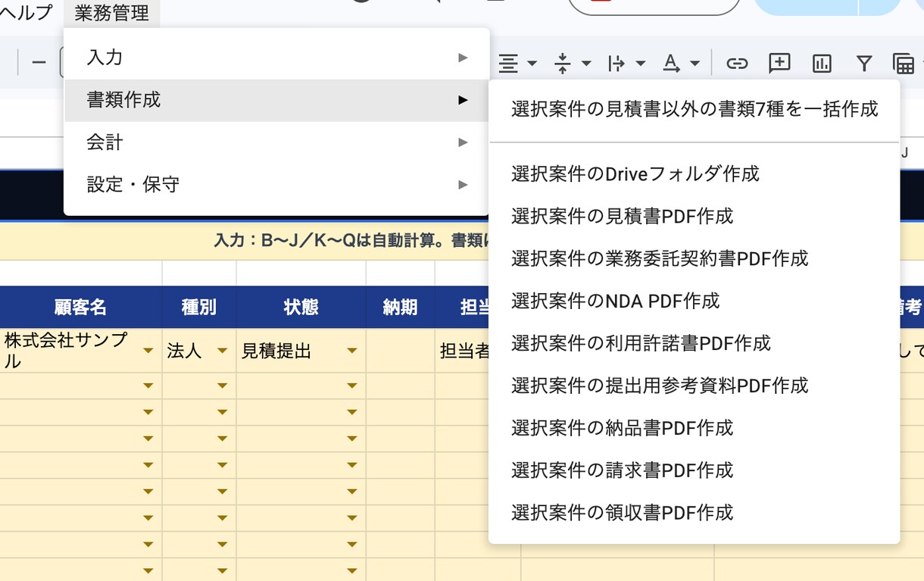The height and width of the screenshot is (581, 924).
Task: Expand the 入力 submenu
Action: click(276, 58)
